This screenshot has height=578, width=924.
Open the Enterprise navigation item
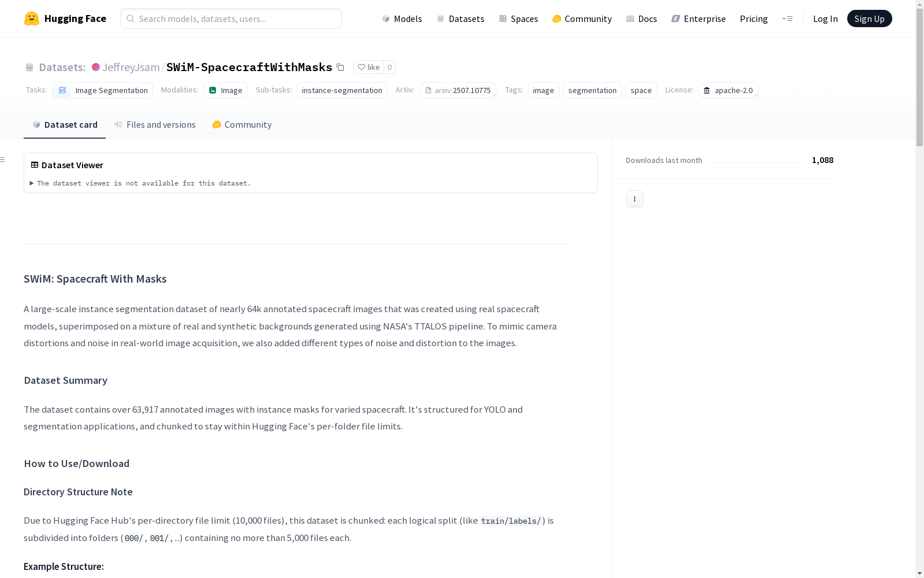(x=699, y=18)
